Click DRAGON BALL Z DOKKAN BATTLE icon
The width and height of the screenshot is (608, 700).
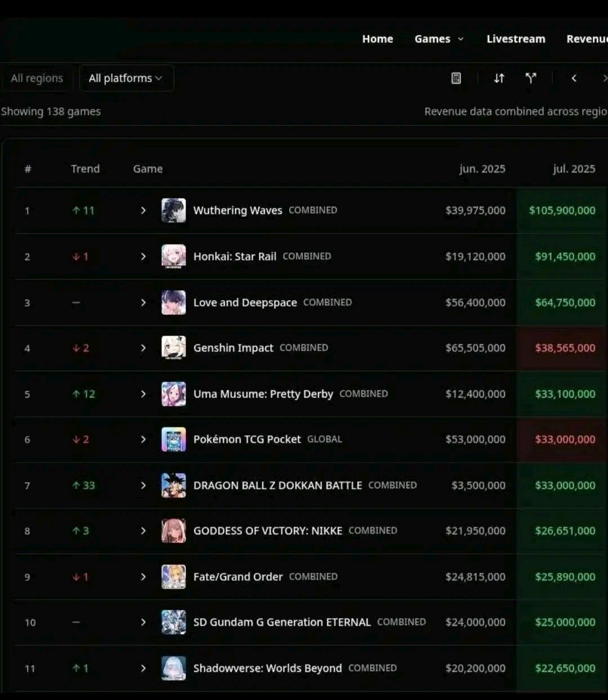(x=173, y=485)
